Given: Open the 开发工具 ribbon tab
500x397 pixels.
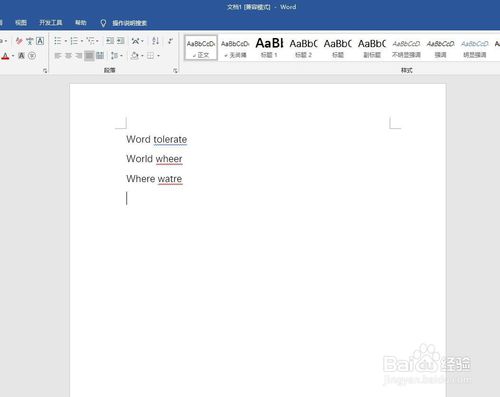Looking at the screenshot, I should point(51,23).
